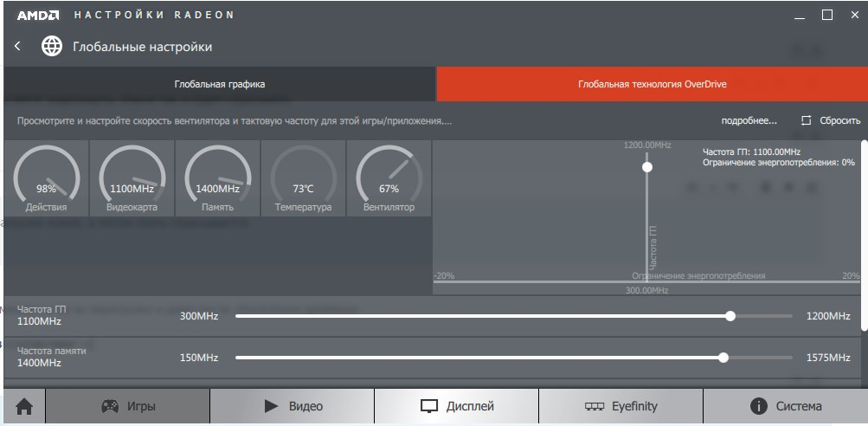Image resolution: width=868 pixels, height=426 pixels.
Task: Select the Глобальная технология OverDrive tab
Action: 652,85
